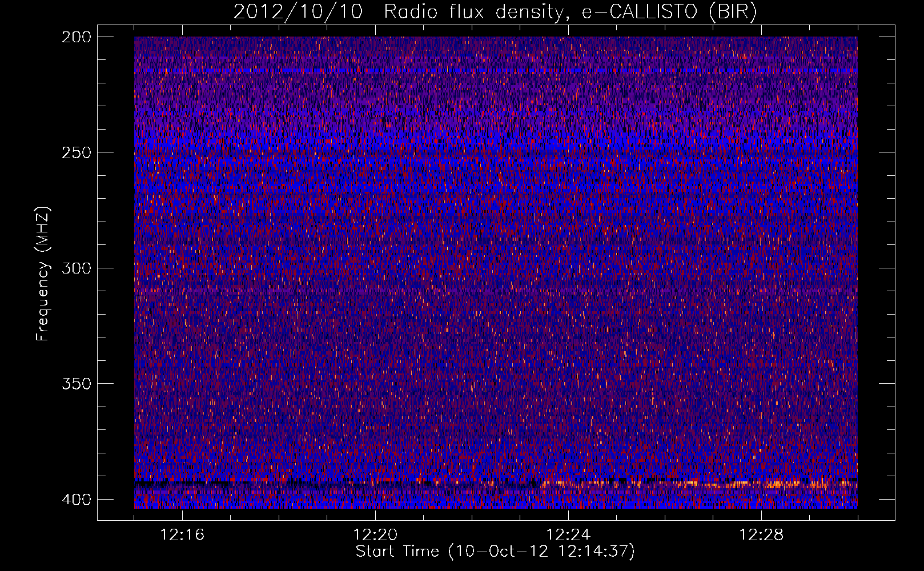This screenshot has width=924, height=571.
Task: Click the 12:24 time tick label
Action: pos(568,535)
